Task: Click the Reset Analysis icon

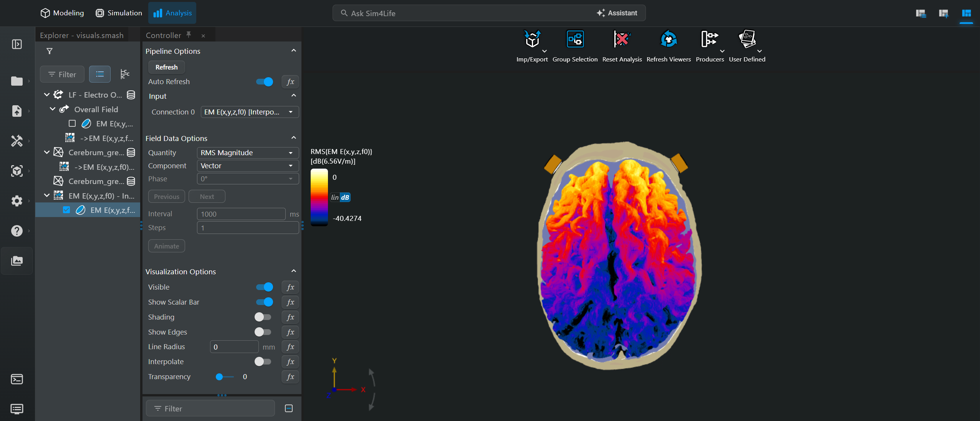Action: tap(622, 39)
